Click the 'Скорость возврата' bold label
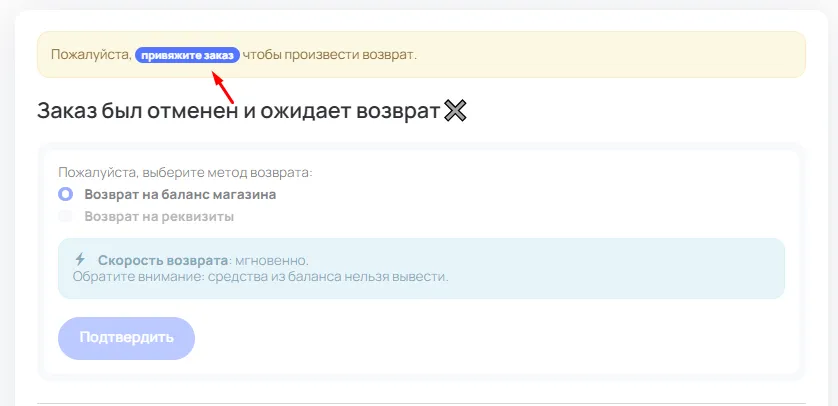The width and height of the screenshot is (838, 406). 163,261
